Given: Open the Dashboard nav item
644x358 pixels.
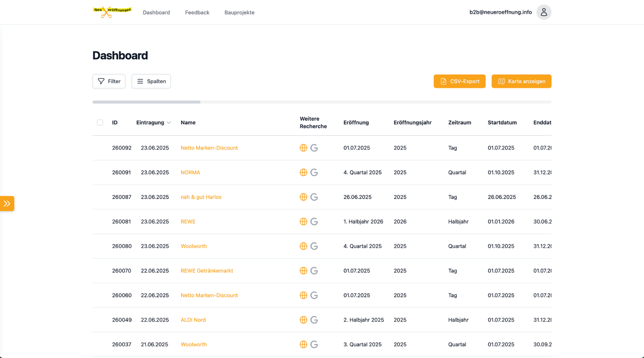Looking at the screenshot, I should [156, 13].
